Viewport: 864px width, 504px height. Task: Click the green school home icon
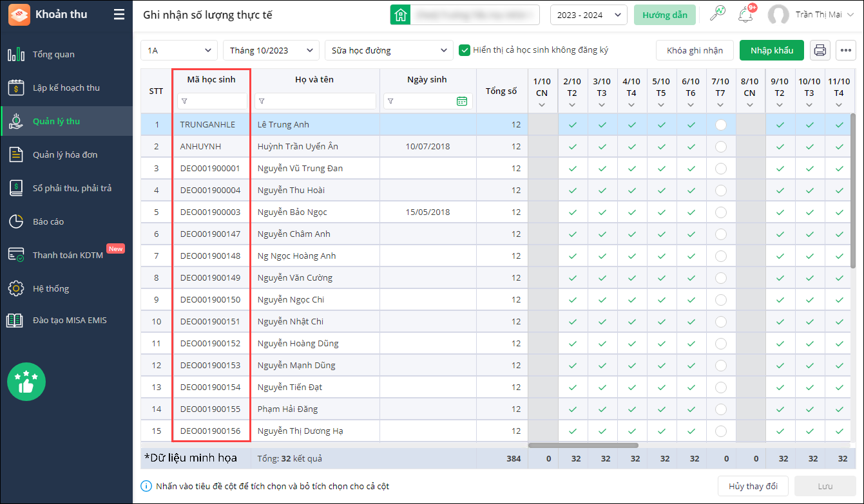(x=400, y=15)
